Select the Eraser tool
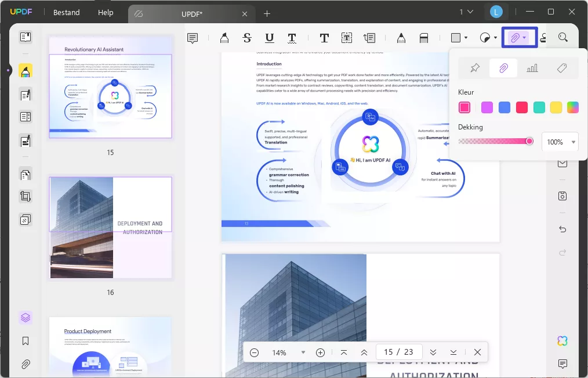 (x=424, y=38)
